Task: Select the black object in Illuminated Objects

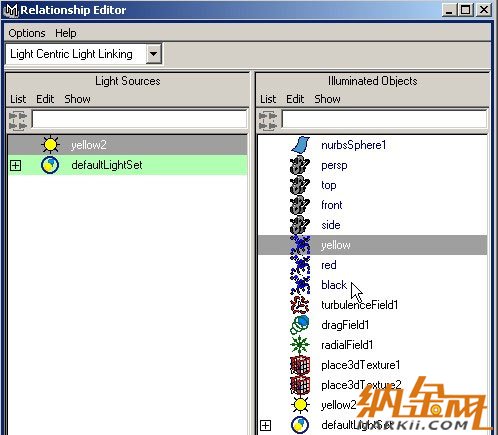Action: (x=373, y=285)
